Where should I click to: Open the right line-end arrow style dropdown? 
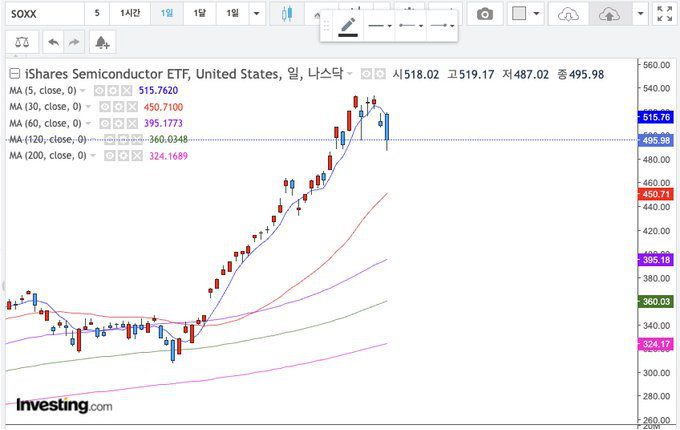(x=442, y=26)
